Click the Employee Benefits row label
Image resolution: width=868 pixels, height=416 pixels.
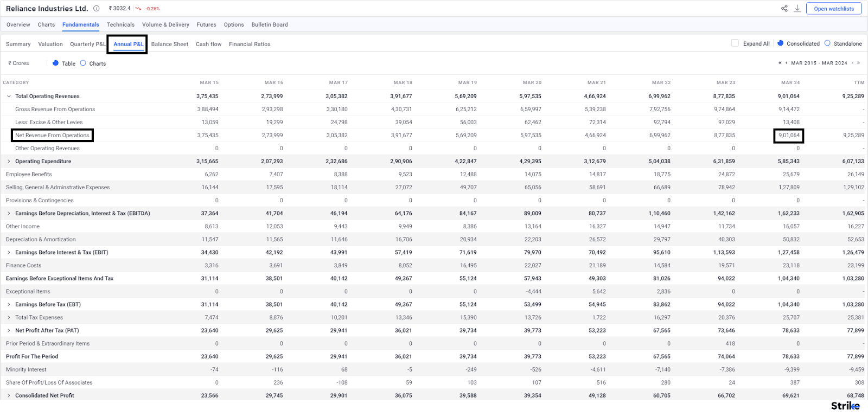pyautogui.click(x=29, y=174)
